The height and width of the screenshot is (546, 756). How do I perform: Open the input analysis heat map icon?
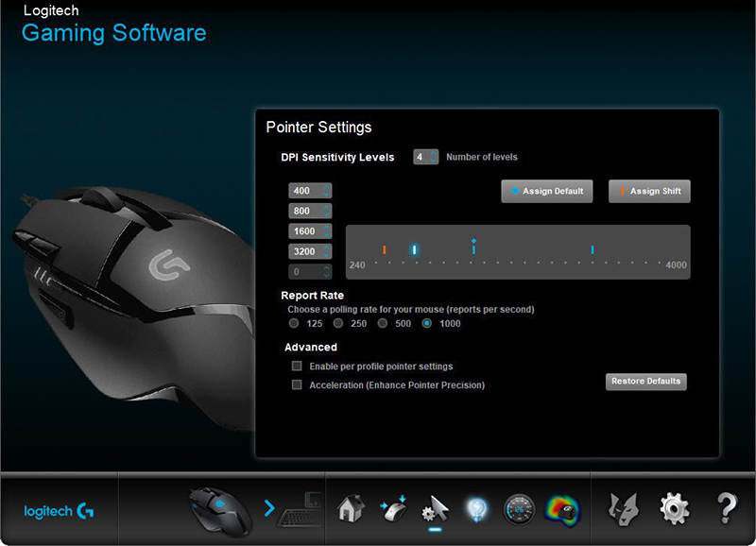click(563, 509)
